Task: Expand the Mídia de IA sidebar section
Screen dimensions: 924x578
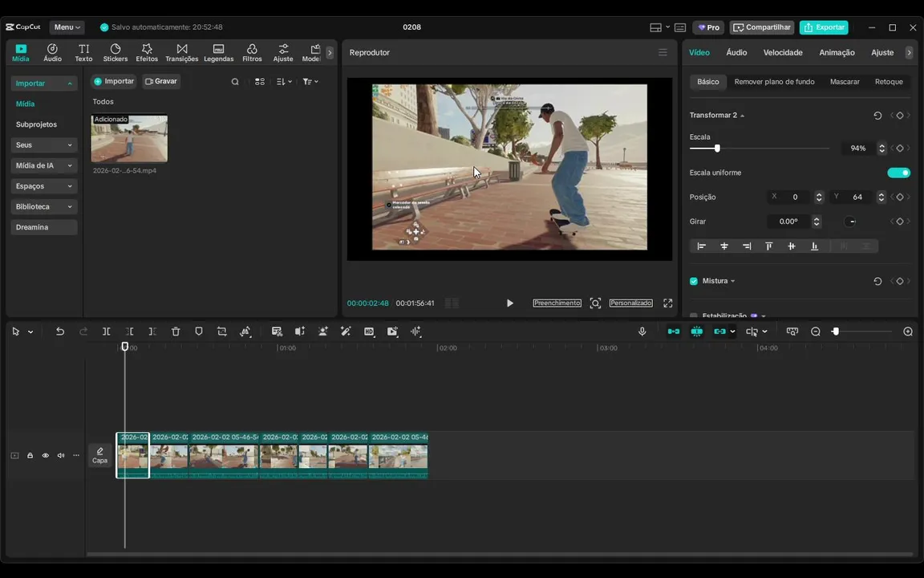Action: (x=44, y=165)
